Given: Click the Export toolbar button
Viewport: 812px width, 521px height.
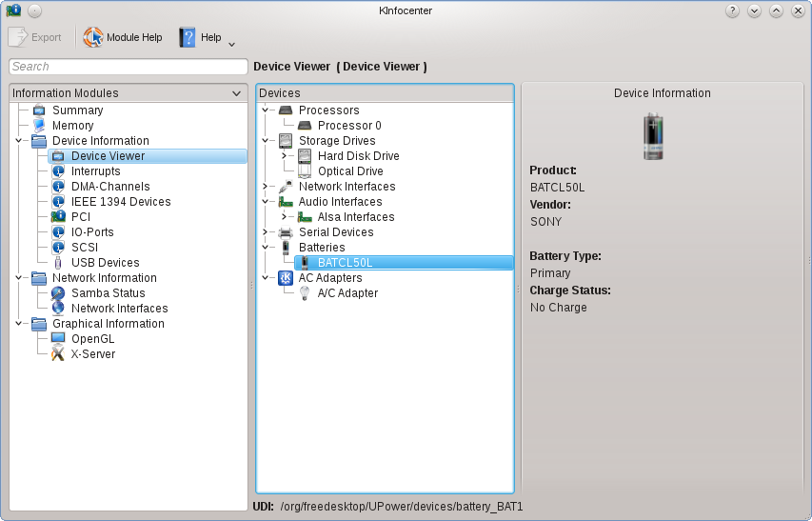Looking at the screenshot, I should pos(35,37).
